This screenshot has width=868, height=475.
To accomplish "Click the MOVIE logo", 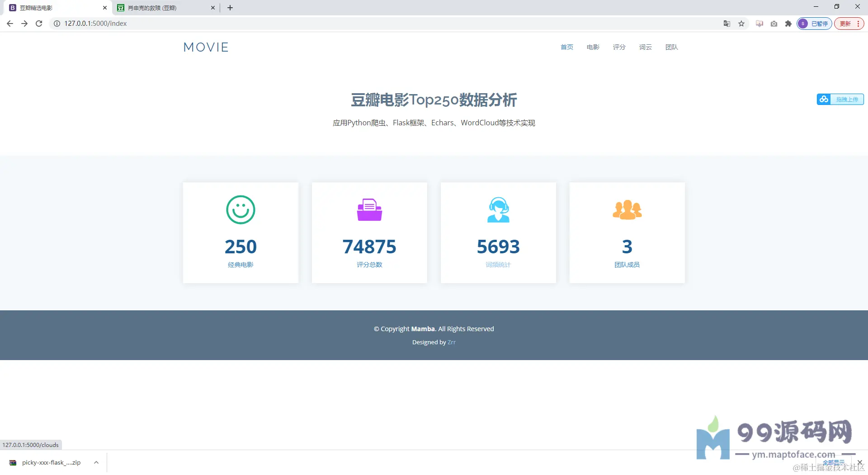I will click(x=206, y=47).
